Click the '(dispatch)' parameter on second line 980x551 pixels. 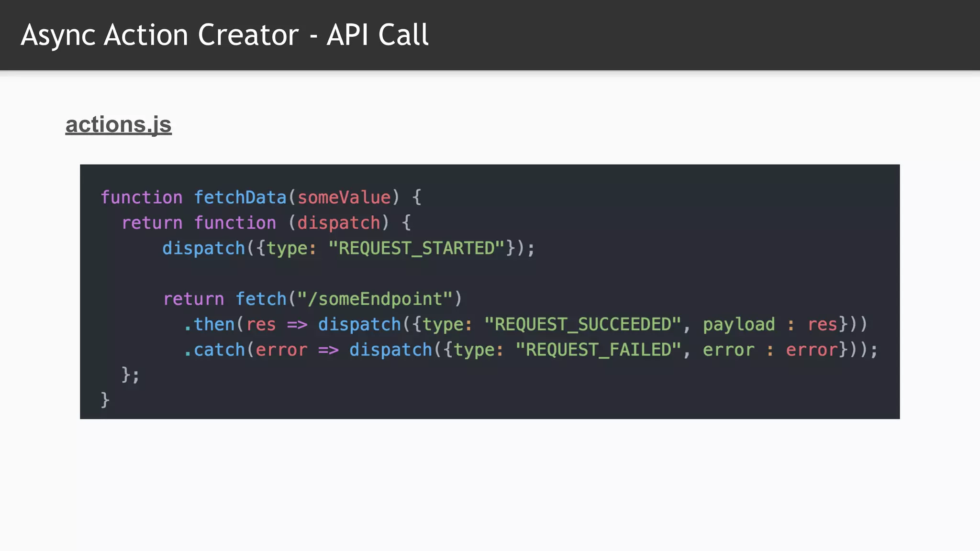pyautogui.click(x=339, y=223)
